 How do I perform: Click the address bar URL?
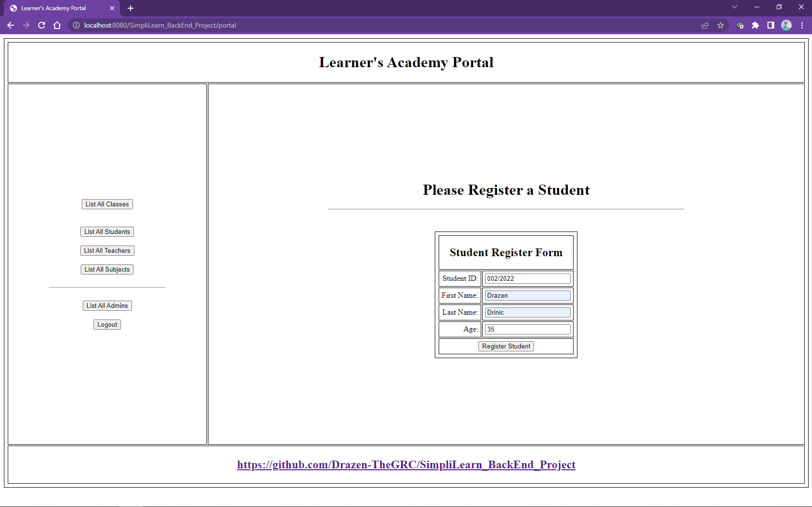pyautogui.click(x=160, y=25)
